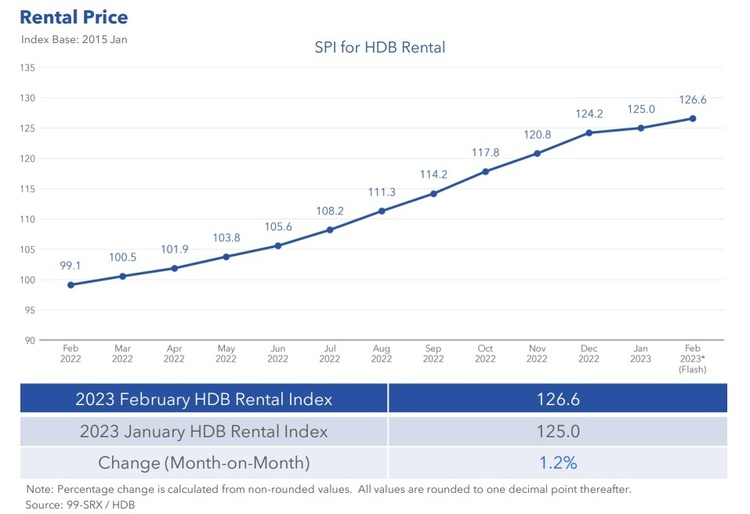Click the 1.2% change value
Image resolution: width=750 pixels, height=514 pixels.
click(558, 463)
